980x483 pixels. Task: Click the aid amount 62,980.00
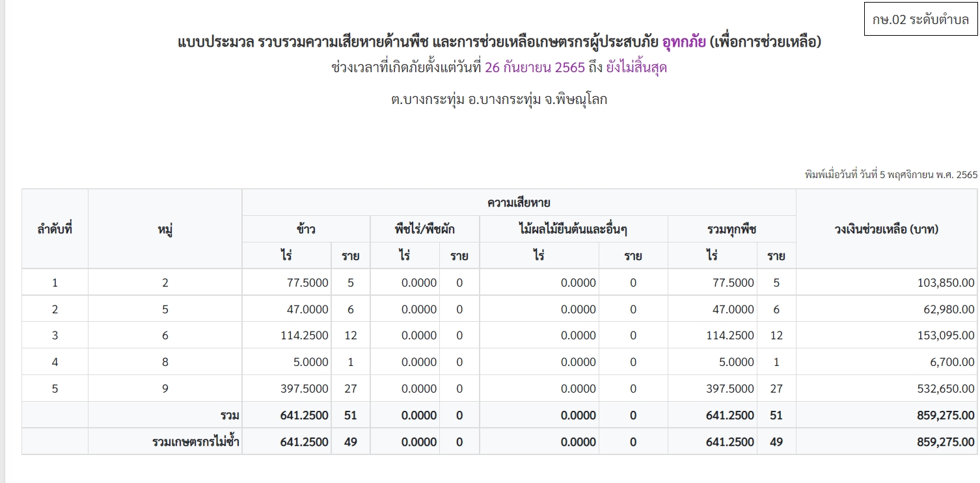point(950,309)
